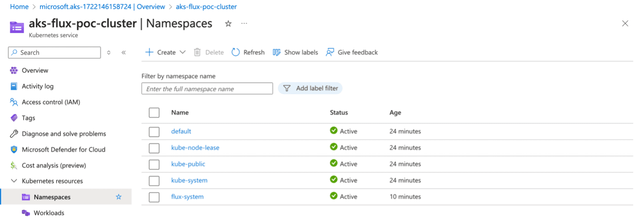The image size is (644, 221).
Task: Click the Access control (IAM) icon
Action: pyautogui.click(x=14, y=102)
